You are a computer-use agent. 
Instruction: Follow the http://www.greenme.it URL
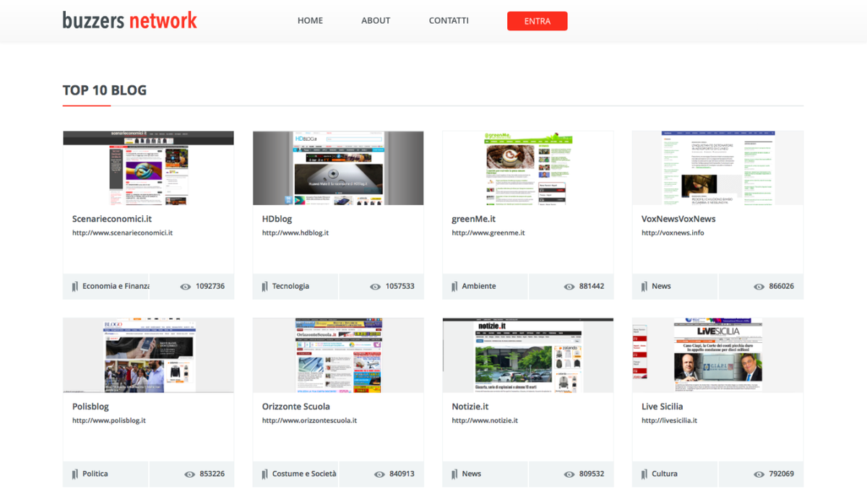(488, 233)
